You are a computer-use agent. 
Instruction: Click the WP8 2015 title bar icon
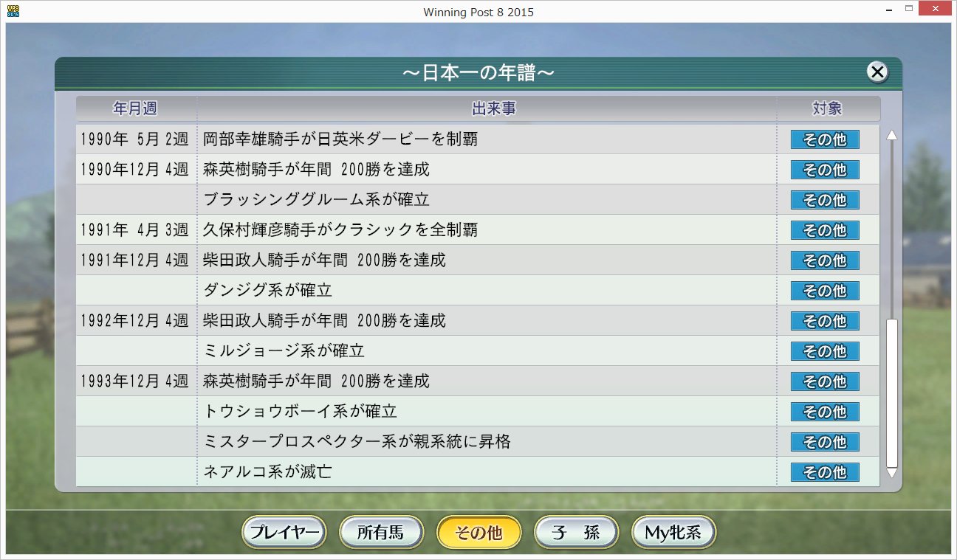point(12,11)
